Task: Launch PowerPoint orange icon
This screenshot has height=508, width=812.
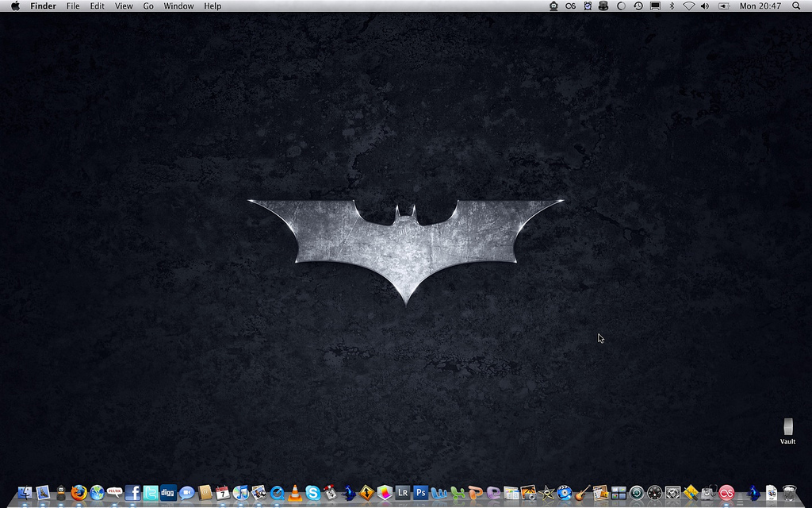Action: (475, 492)
